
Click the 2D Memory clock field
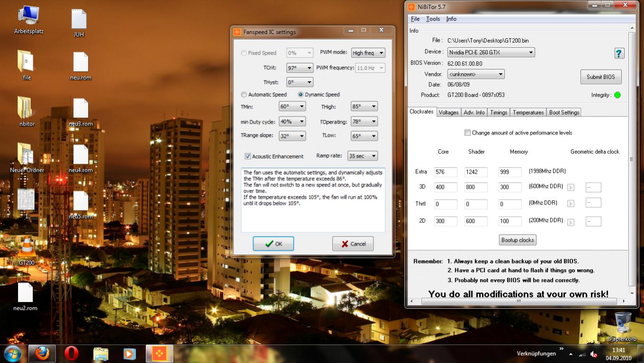[510, 221]
